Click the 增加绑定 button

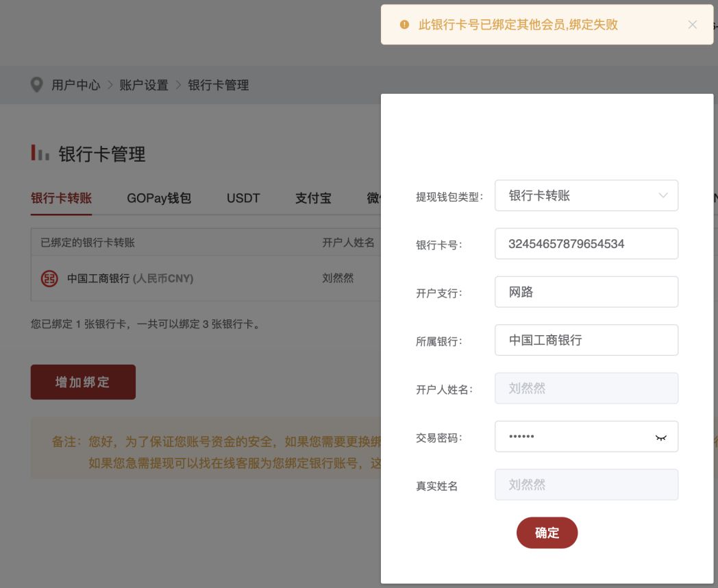[83, 382]
